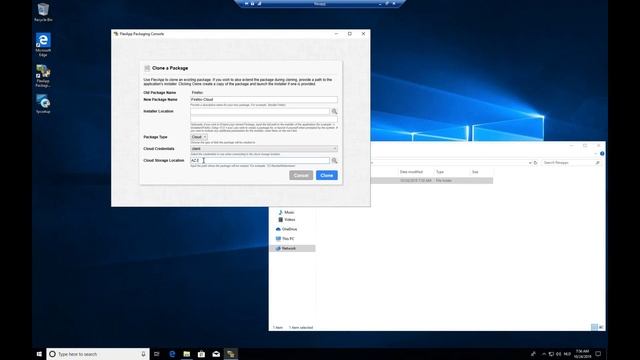This screenshot has width=640, height=360.
Task: Open Mail from the taskbar
Action: click(x=216, y=354)
